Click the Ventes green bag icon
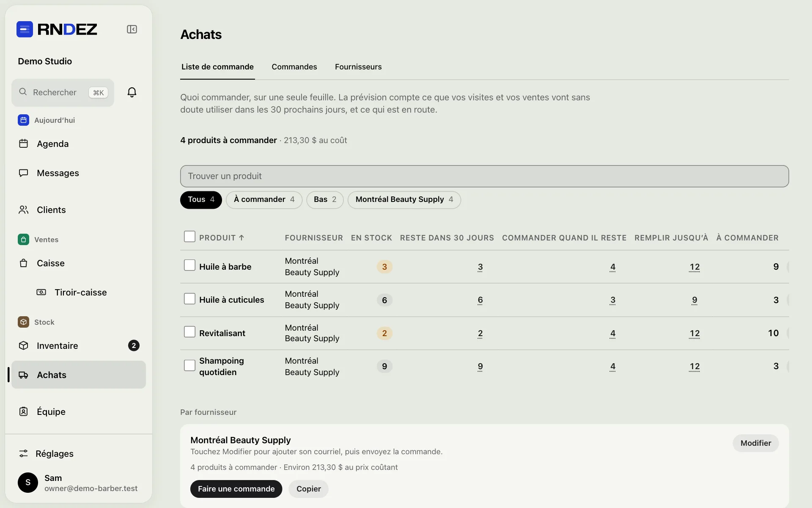Viewport: 812px width, 508px height. [24, 240]
